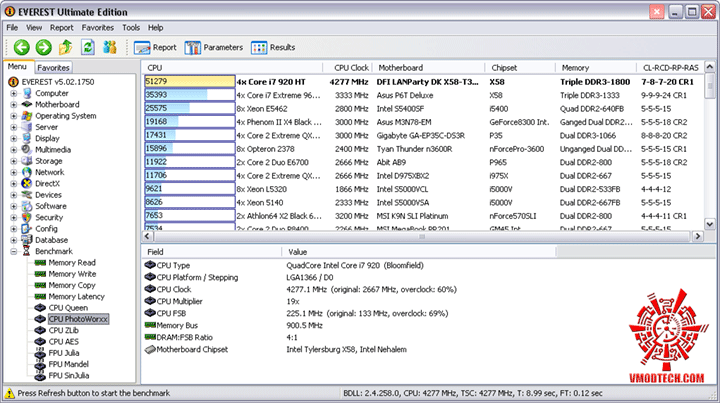
Task: Open the Help menu
Action: click(x=156, y=28)
